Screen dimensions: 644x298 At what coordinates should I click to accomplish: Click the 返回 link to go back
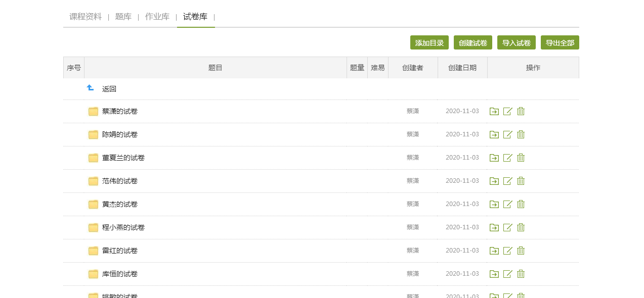click(110, 88)
